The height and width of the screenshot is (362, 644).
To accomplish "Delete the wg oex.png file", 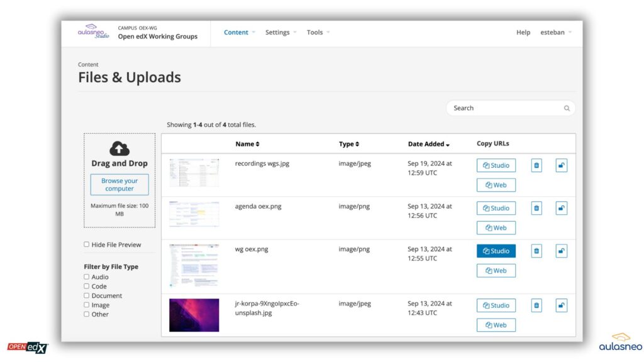I will 536,251.
